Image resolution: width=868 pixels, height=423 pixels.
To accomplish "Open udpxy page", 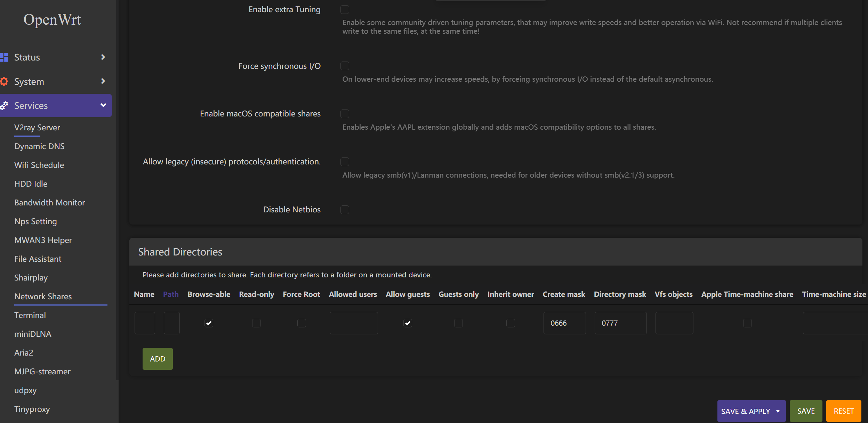I will pyautogui.click(x=25, y=390).
